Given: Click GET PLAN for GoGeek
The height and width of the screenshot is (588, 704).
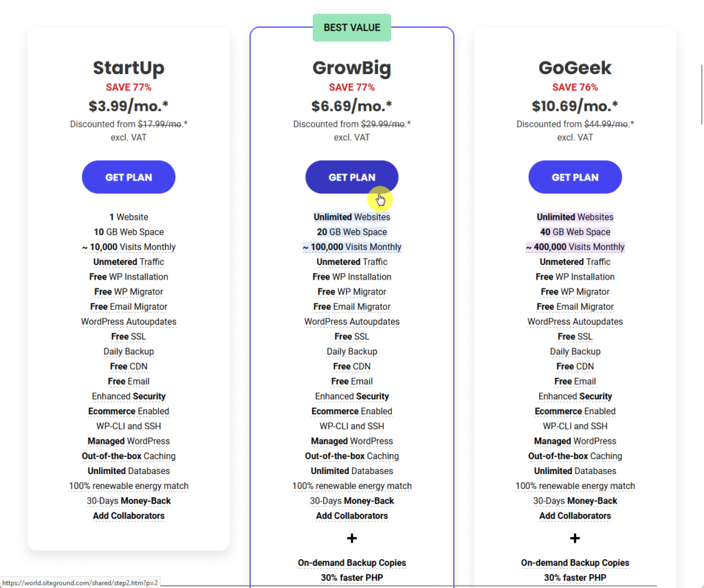Looking at the screenshot, I should [575, 177].
